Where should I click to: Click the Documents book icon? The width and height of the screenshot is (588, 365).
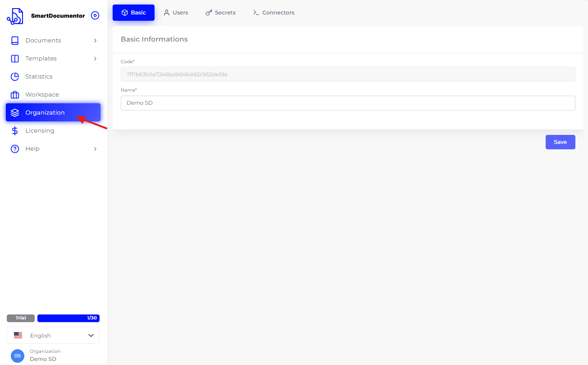pos(15,41)
